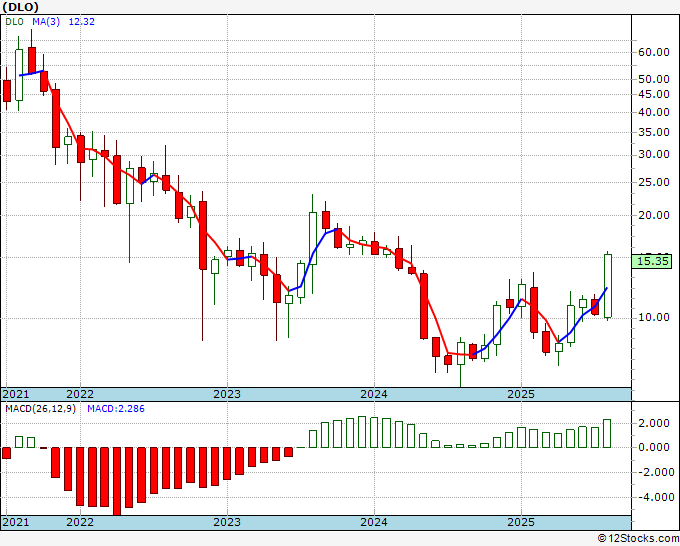
Task: Click 2025 on the MACD timeline
Action: tap(521, 522)
